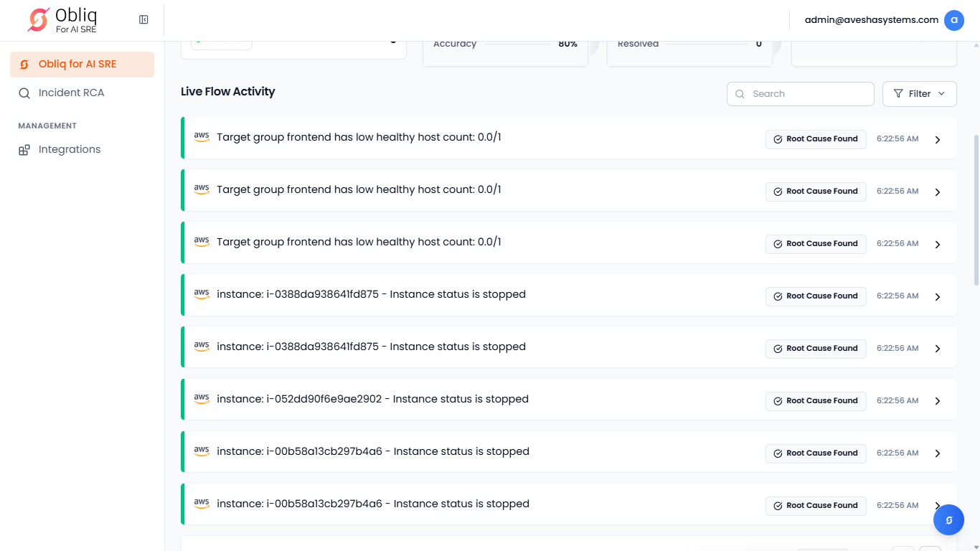980x551 pixels.
Task: Open Integrations under Management
Action: tap(70, 150)
